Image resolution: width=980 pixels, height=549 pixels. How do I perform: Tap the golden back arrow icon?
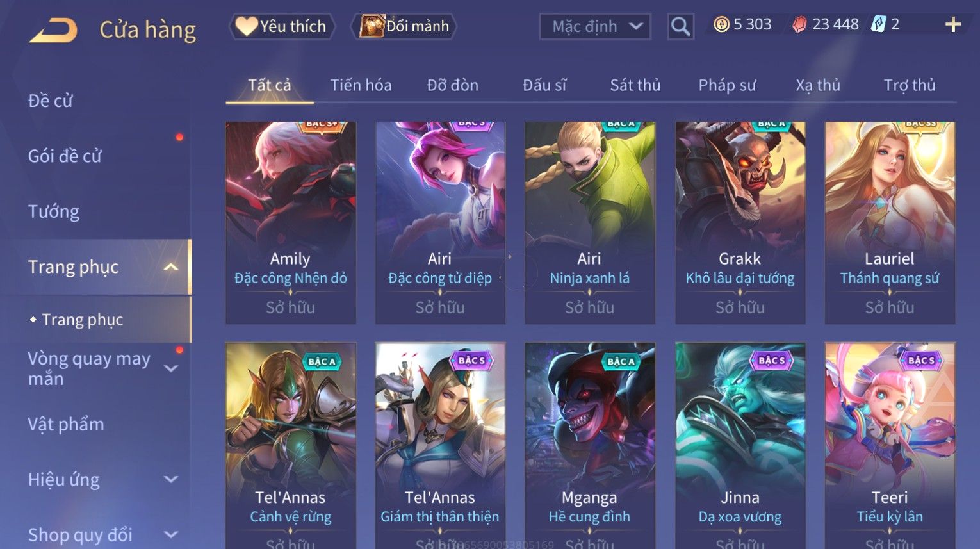[54, 30]
